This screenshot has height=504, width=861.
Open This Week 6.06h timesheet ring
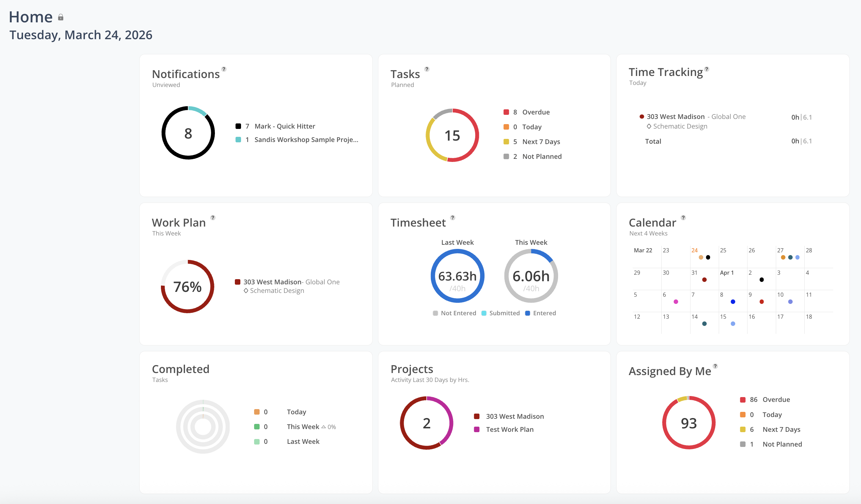[531, 276]
